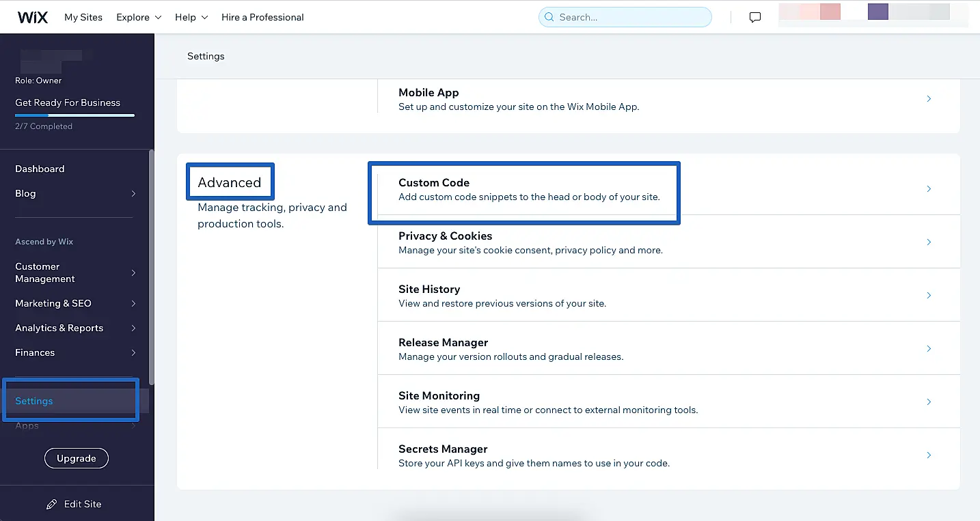Screen dimensions: 980x521
Task: Click the Secrets Manager row arrow
Action: [929, 455]
